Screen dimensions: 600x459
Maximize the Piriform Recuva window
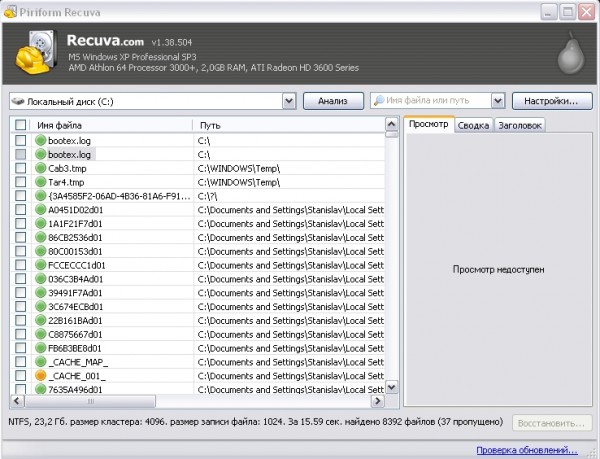[x=568, y=12]
